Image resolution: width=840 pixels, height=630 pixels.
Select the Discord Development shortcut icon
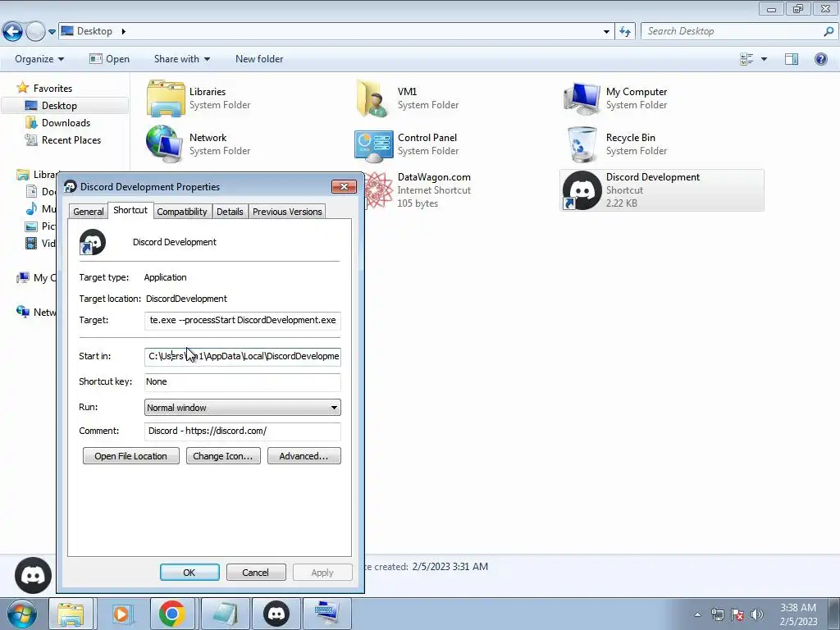coord(582,190)
